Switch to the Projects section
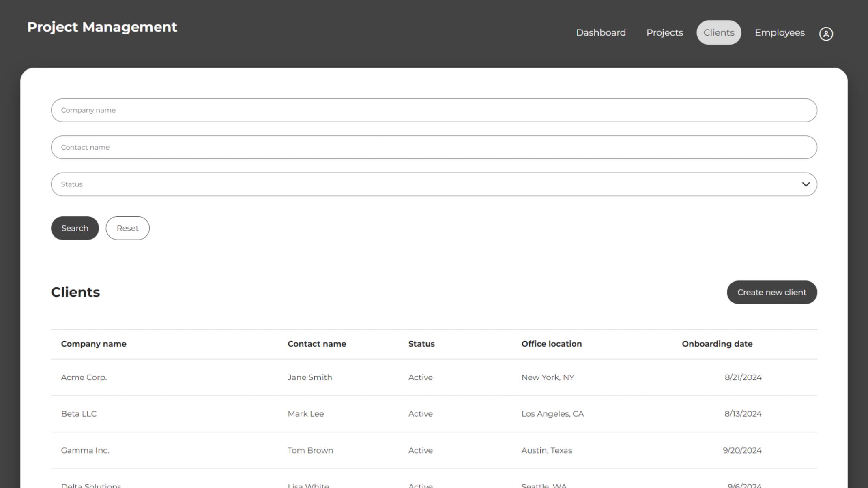Image resolution: width=868 pixels, height=488 pixels. tap(664, 32)
